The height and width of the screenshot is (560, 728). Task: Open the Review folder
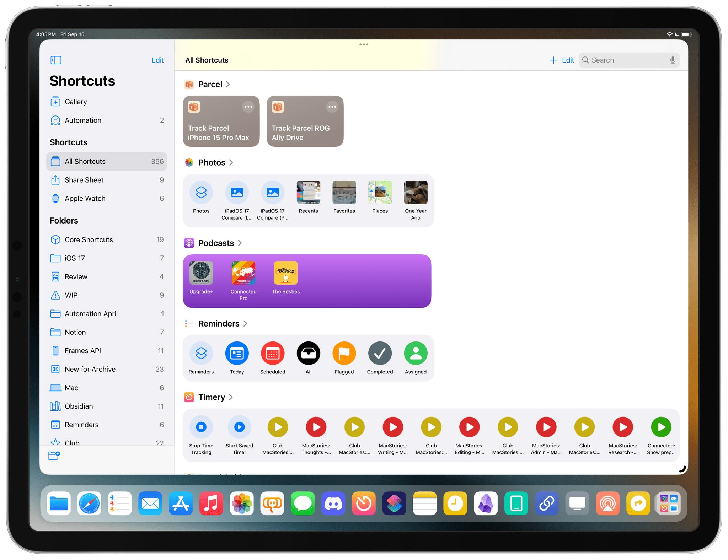pyautogui.click(x=107, y=276)
